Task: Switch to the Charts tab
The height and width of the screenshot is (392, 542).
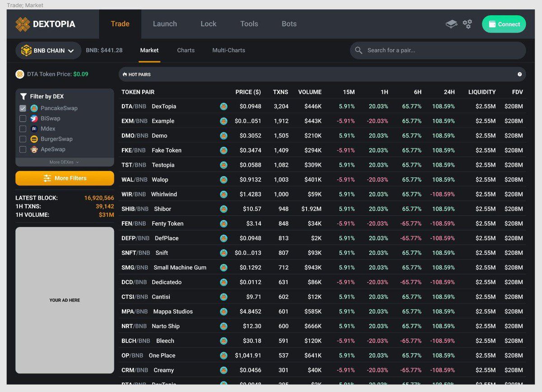Action: coord(186,50)
